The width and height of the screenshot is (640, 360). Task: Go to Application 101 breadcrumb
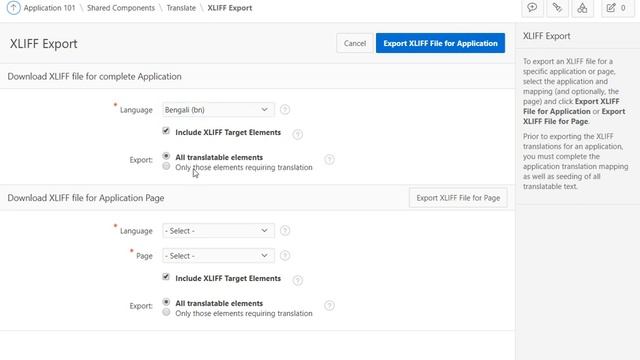point(49,8)
